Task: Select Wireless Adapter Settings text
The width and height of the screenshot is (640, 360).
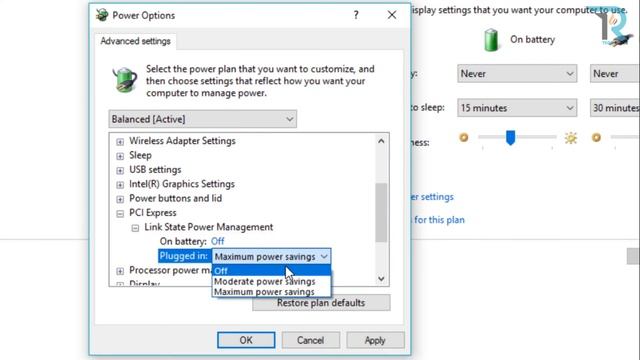Action: click(182, 141)
